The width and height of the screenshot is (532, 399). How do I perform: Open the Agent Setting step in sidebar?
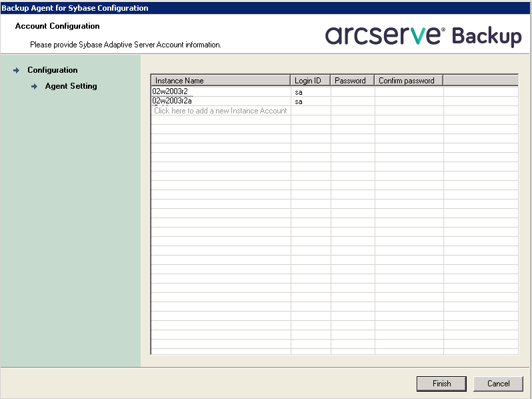pos(71,86)
